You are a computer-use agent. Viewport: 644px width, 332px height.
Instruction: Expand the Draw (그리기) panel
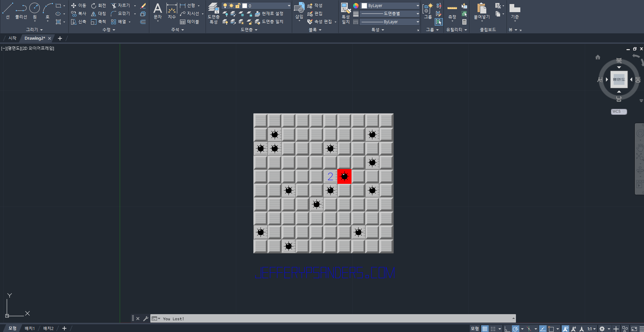pos(34,30)
